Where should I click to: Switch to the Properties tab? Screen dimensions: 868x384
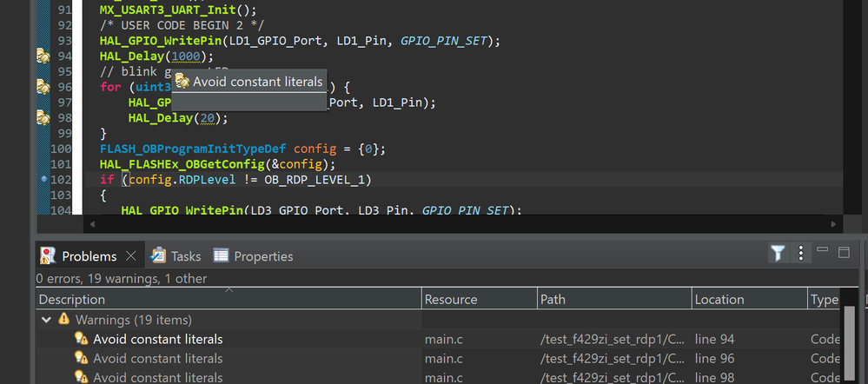tap(253, 255)
